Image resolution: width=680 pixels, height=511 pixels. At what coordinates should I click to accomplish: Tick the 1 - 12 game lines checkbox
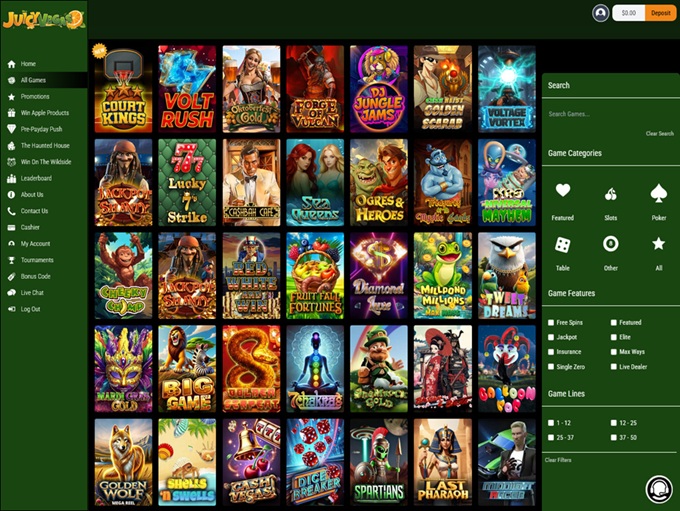click(551, 423)
